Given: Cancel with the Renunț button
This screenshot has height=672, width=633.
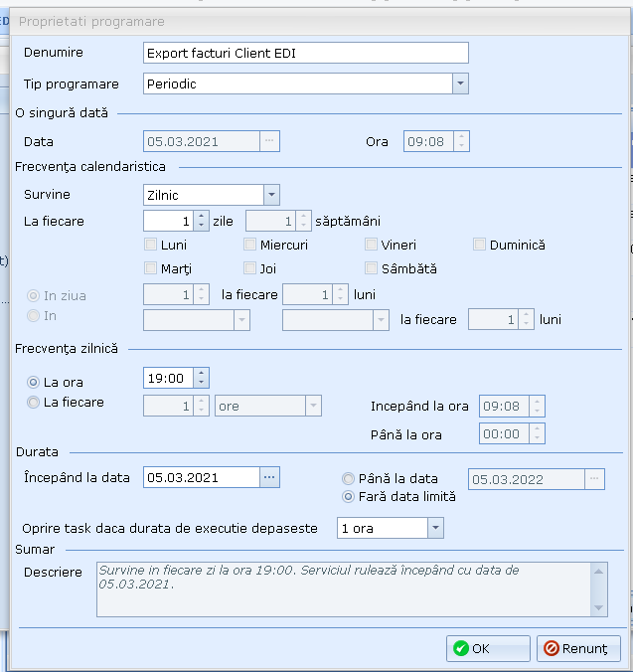Looking at the screenshot, I should (x=578, y=648).
